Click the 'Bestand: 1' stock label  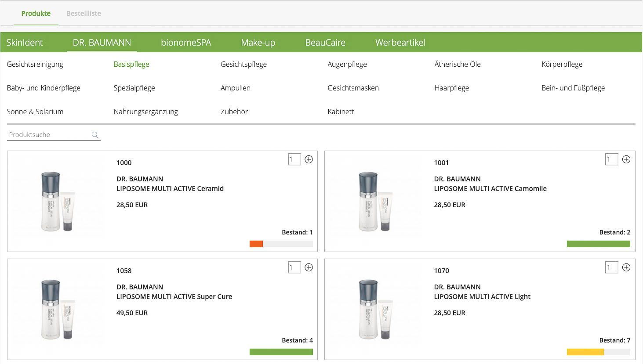(297, 232)
